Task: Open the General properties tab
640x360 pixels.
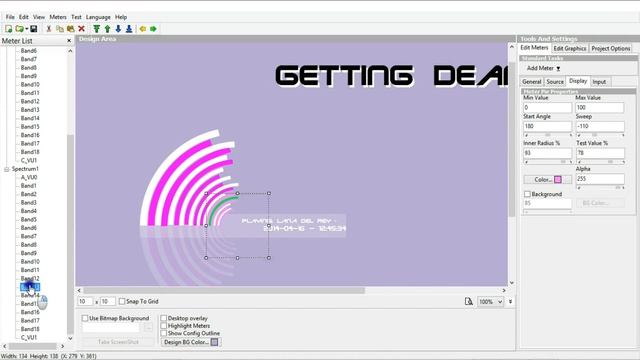Action: click(532, 82)
